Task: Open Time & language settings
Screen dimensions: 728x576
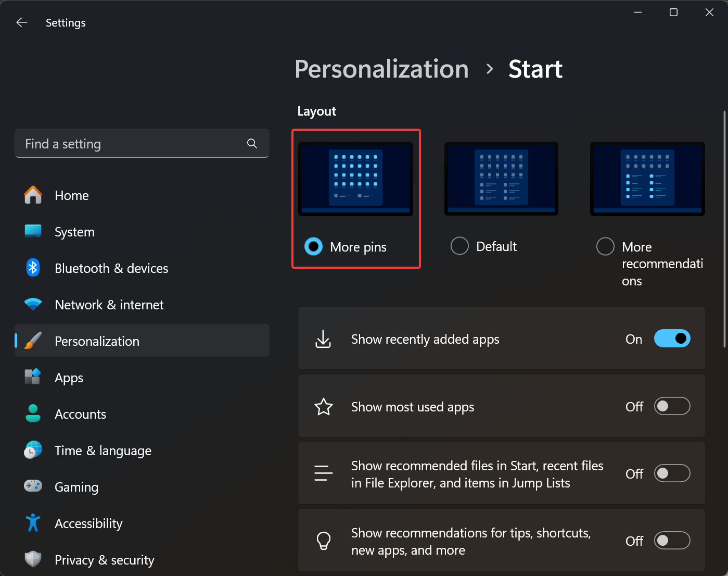Action: 142,450
